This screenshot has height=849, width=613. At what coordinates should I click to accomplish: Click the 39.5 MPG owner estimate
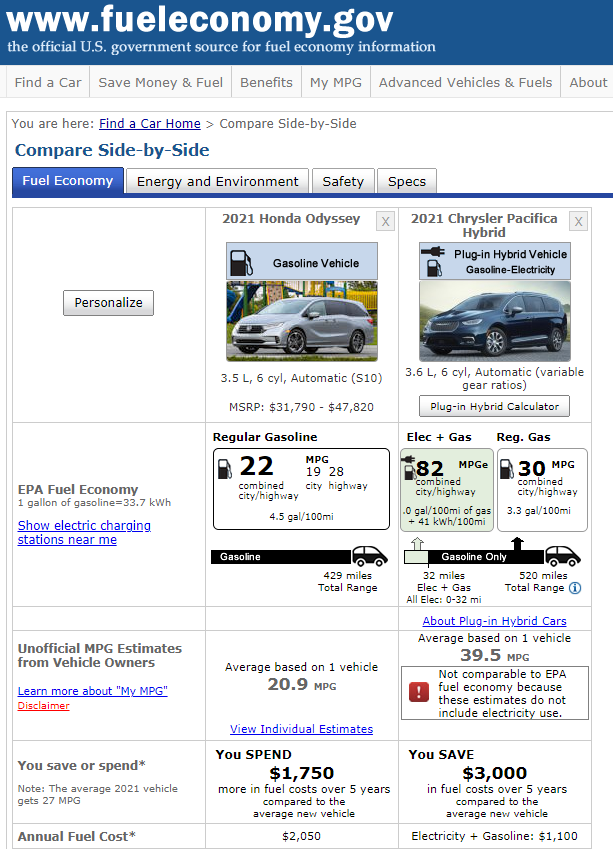(x=494, y=655)
